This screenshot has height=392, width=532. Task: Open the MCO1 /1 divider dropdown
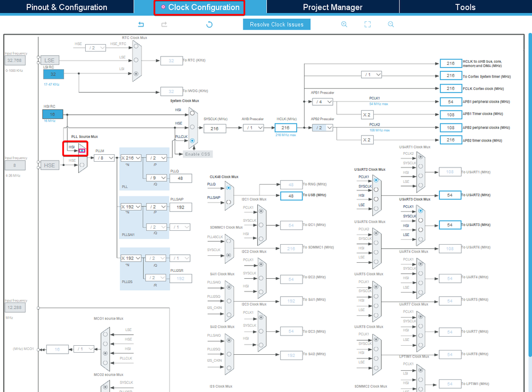click(84, 349)
